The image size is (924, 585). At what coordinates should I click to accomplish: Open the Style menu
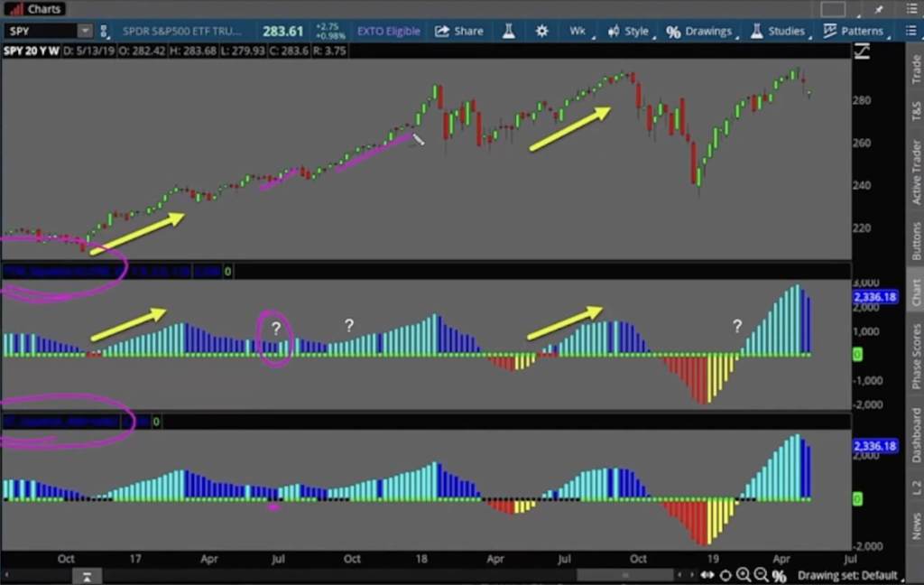pyautogui.click(x=629, y=32)
